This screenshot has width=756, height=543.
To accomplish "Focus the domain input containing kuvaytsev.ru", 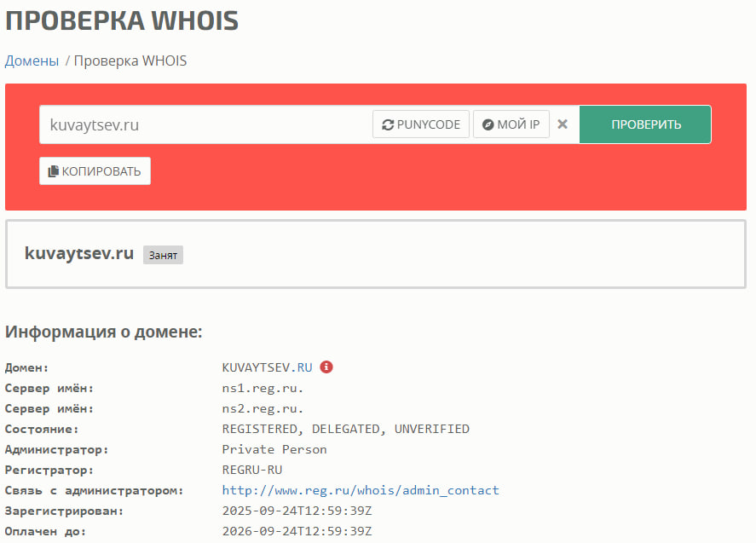I will coord(205,124).
